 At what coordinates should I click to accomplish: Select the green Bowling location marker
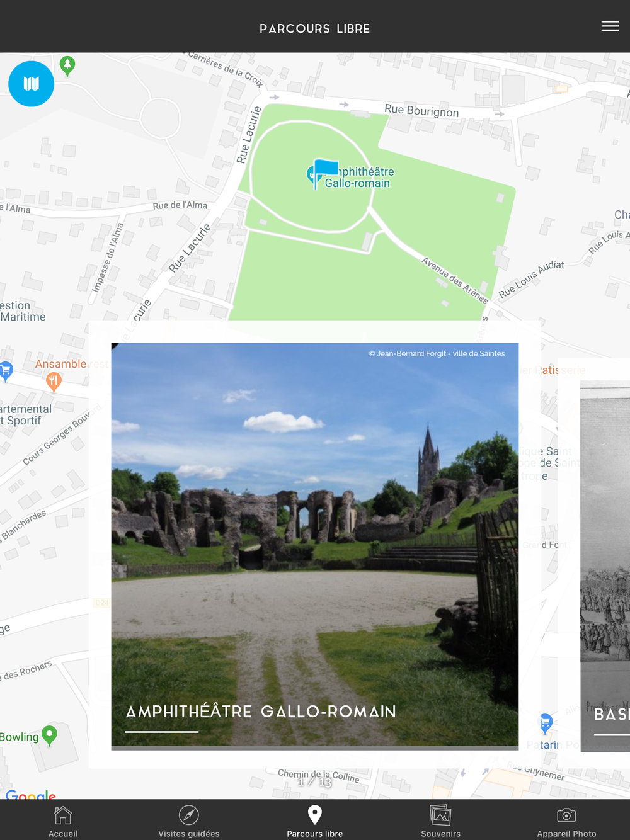[49, 735]
